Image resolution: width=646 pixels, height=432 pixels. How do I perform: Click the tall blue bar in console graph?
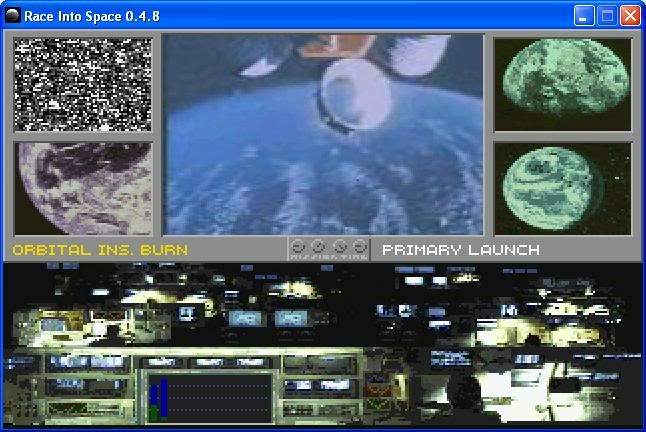point(164,398)
